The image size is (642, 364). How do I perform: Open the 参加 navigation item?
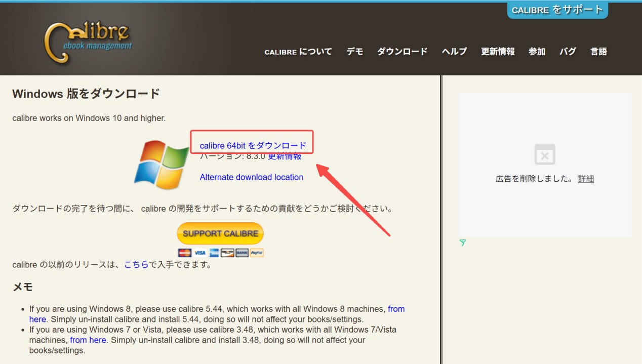pos(537,52)
